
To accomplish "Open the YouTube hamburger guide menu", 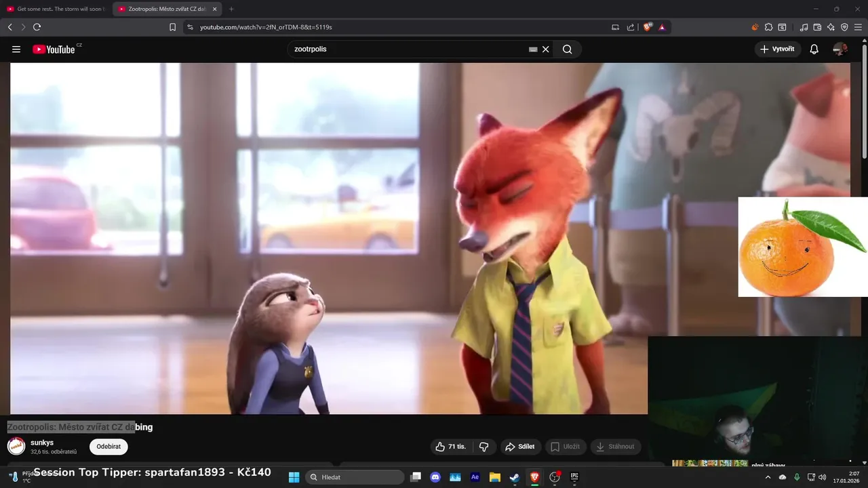I will (16, 49).
